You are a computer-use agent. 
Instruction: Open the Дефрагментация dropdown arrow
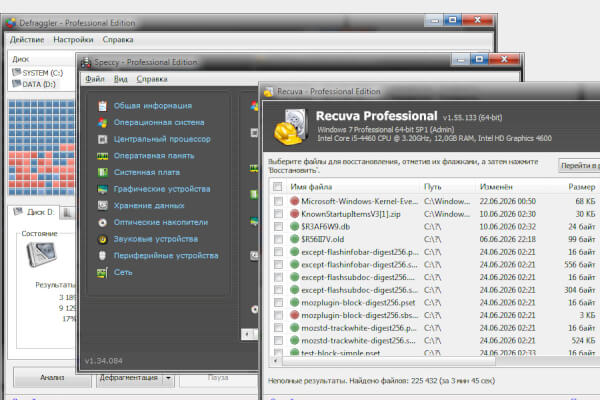(x=168, y=378)
